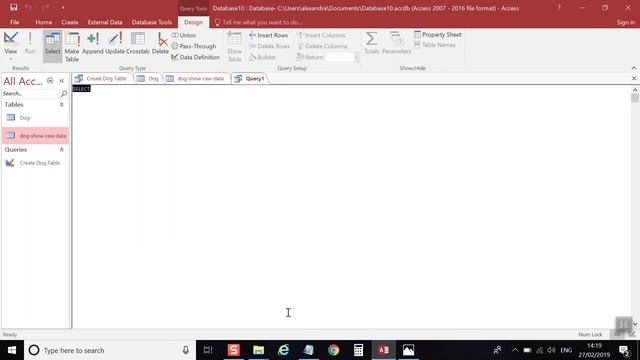Open File Explorer from the taskbar
Viewport: 640px width, 360px height.
click(258, 350)
